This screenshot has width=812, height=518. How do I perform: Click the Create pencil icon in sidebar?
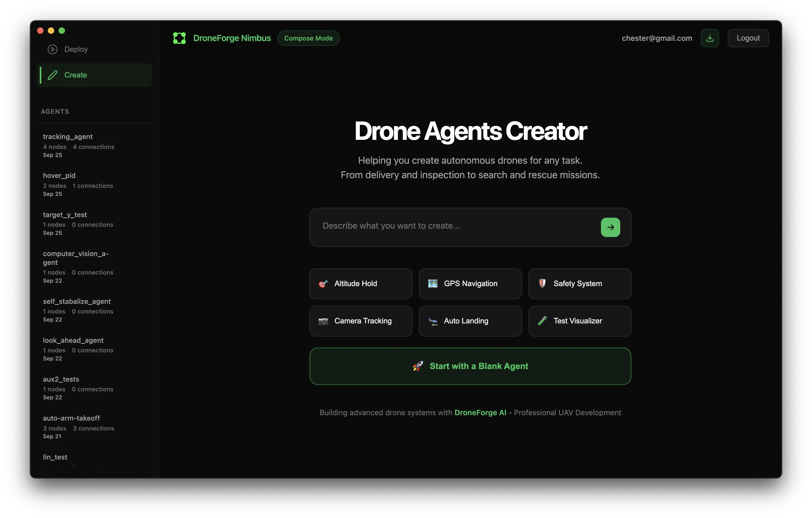point(53,75)
